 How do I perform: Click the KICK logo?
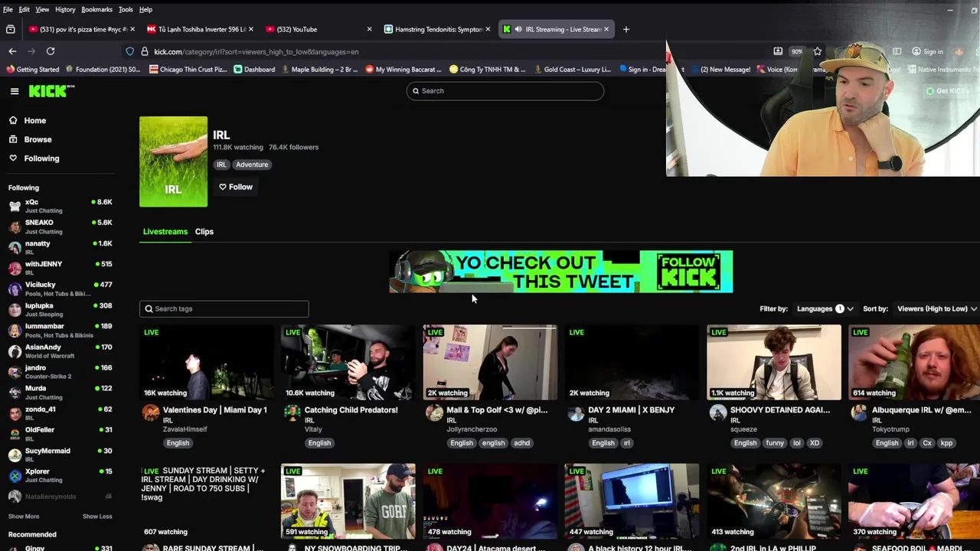click(51, 91)
